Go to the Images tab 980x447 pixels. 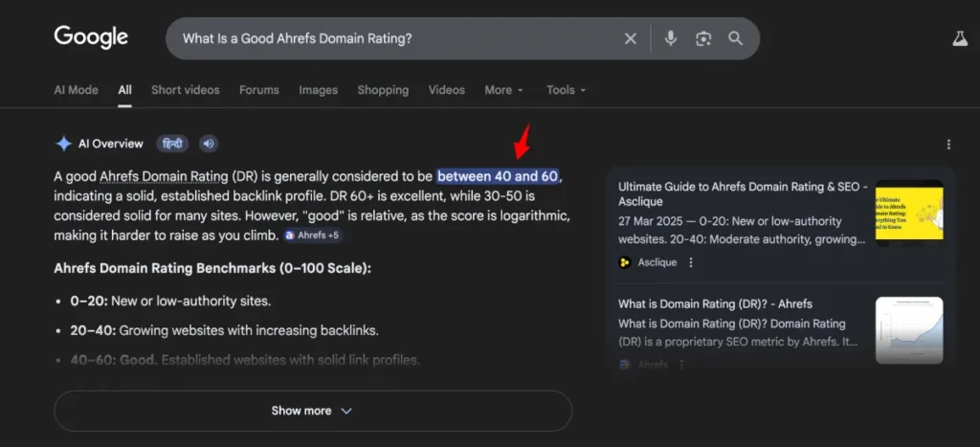click(x=318, y=90)
